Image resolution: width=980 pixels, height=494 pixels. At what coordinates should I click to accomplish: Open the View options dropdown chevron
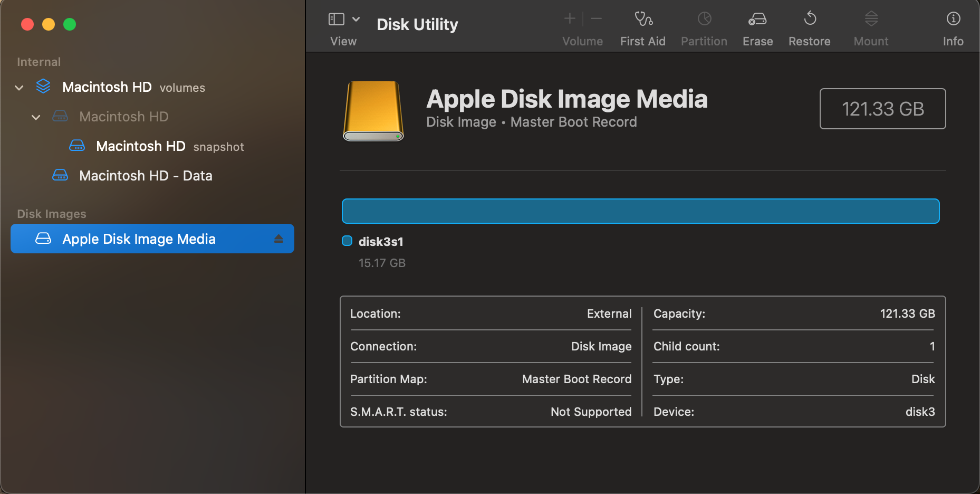pyautogui.click(x=356, y=20)
